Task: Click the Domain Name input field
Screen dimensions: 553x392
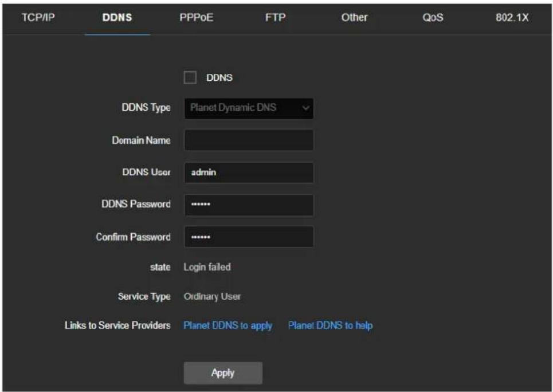Action: click(249, 140)
